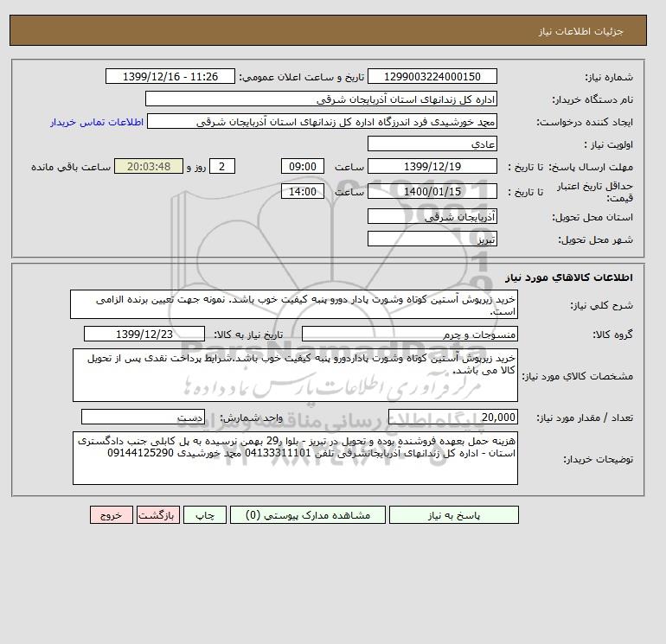Click the پاسخ به نیاز button

[x=453, y=514]
